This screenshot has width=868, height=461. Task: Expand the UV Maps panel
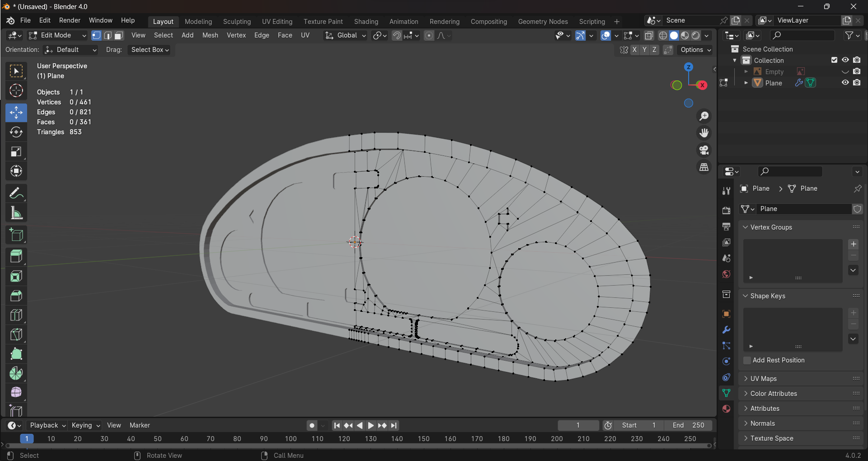(x=764, y=379)
